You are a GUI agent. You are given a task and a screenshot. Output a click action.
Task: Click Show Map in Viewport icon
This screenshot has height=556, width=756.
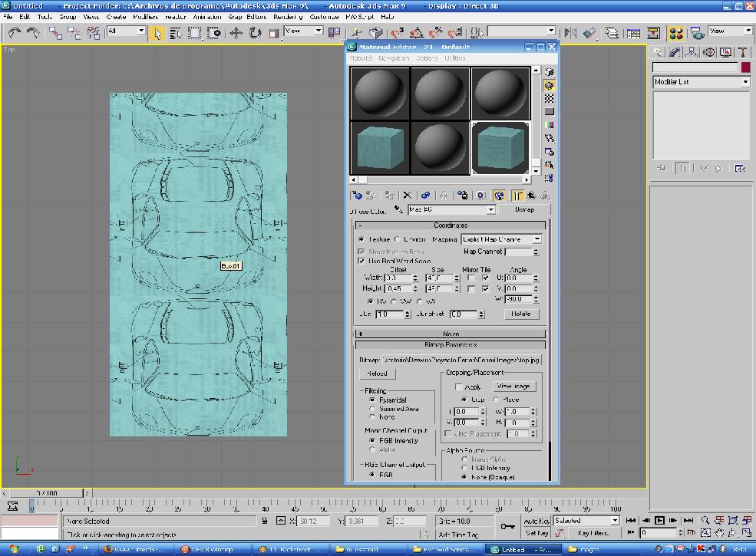499,196
